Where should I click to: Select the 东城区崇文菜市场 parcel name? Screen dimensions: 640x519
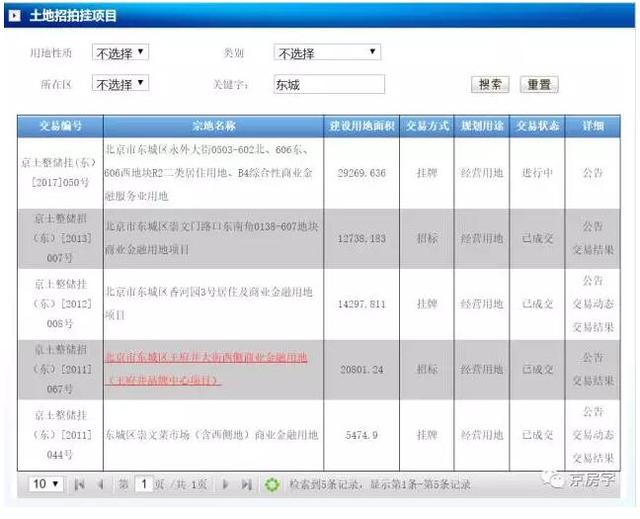pos(211,435)
